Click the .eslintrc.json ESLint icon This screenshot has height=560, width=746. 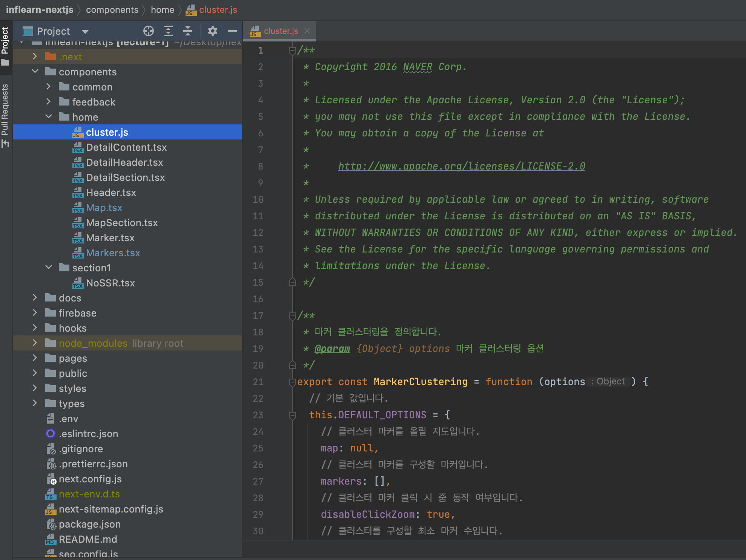click(51, 433)
